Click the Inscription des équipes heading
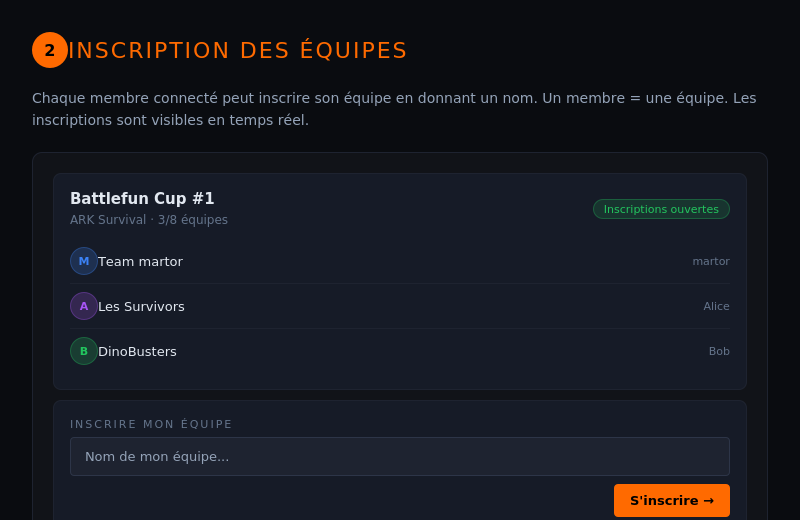This screenshot has height=520, width=800. (x=238, y=50)
